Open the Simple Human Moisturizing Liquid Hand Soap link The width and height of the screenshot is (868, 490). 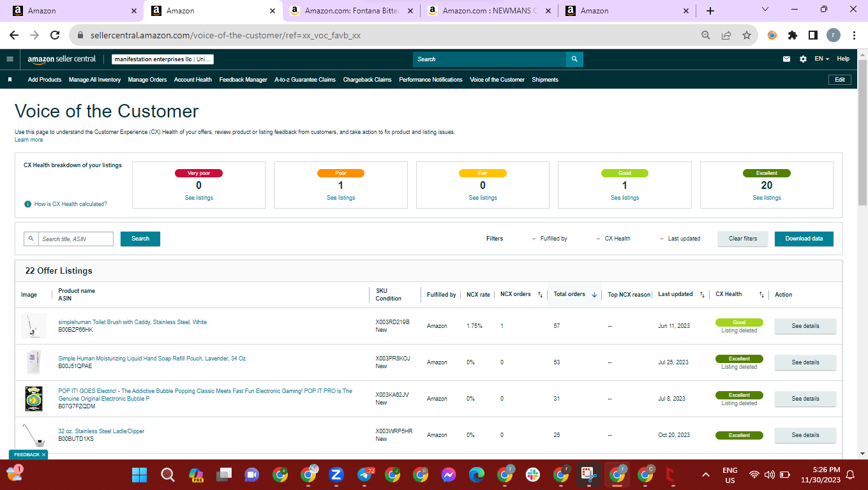152,359
